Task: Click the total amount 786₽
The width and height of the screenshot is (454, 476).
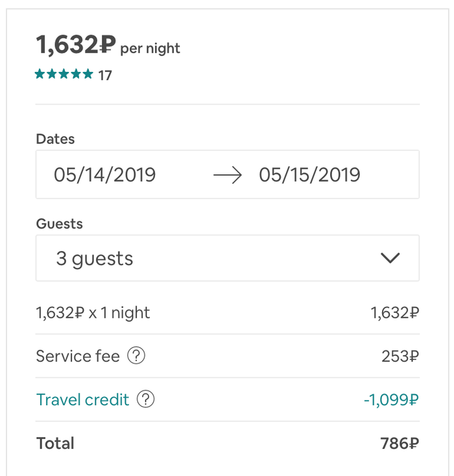Action: click(400, 444)
